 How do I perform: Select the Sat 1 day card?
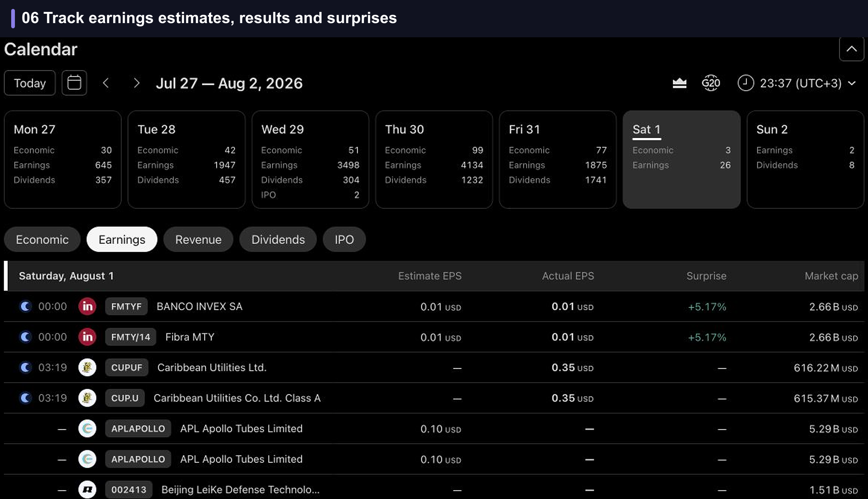tap(681, 159)
